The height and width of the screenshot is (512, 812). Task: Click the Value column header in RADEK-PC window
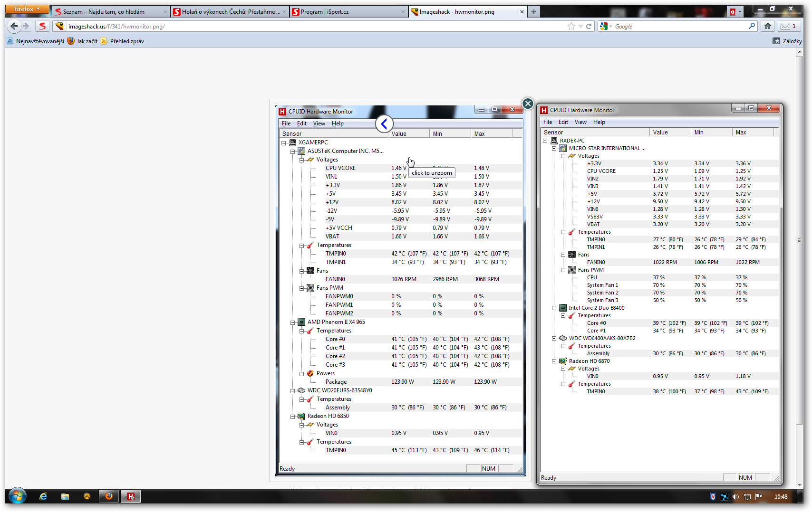(x=670, y=133)
